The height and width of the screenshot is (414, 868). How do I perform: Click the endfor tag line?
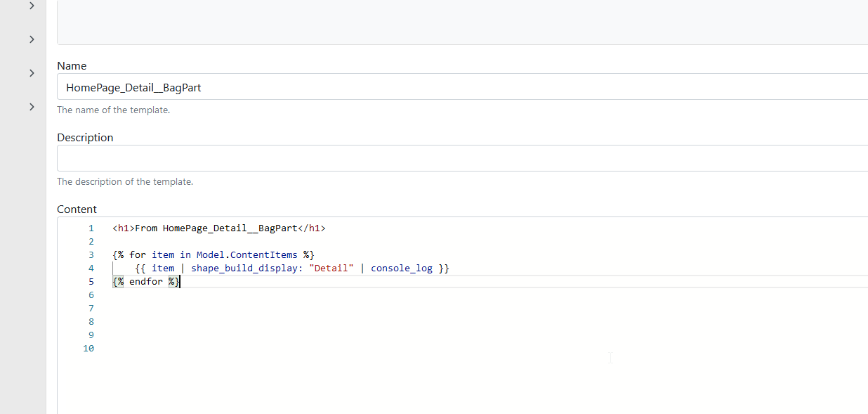(x=146, y=282)
